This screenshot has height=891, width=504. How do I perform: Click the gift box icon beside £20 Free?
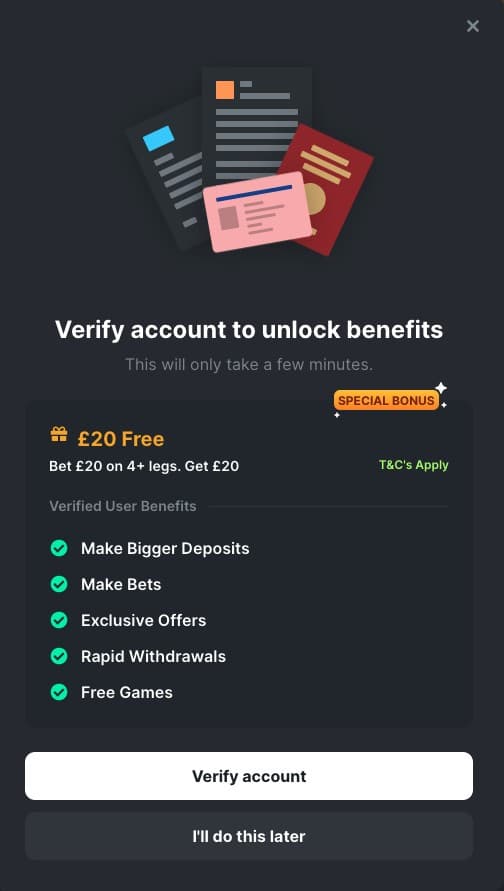pyautogui.click(x=59, y=435)
